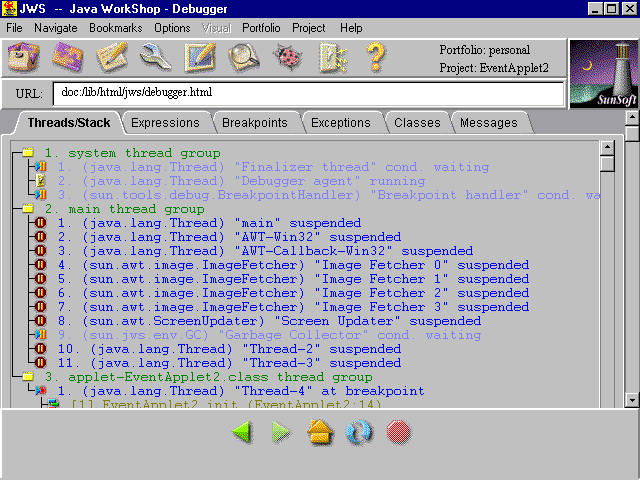Go back with the green left arrow

(x=243, y=432)
